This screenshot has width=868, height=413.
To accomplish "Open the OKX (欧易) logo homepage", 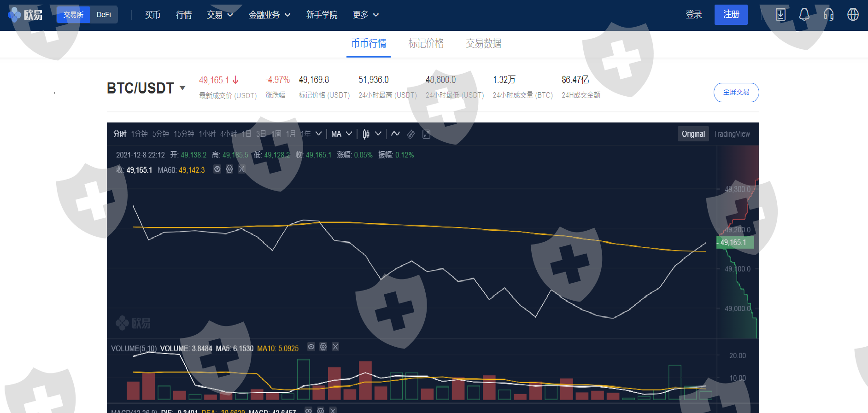I will (x=26, y=15).
